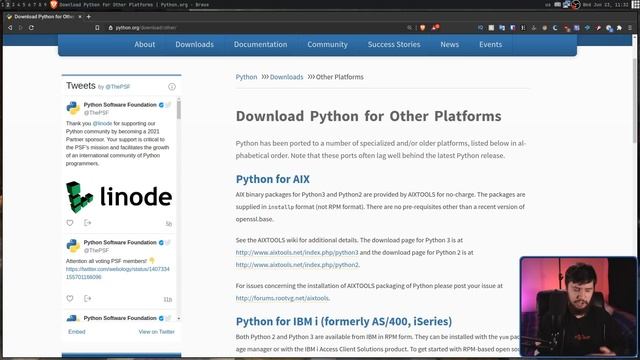The height and width of the screenshot is (360, 640).
Task: Open the grid icon at top-right of panel
Action: (635, 4)
